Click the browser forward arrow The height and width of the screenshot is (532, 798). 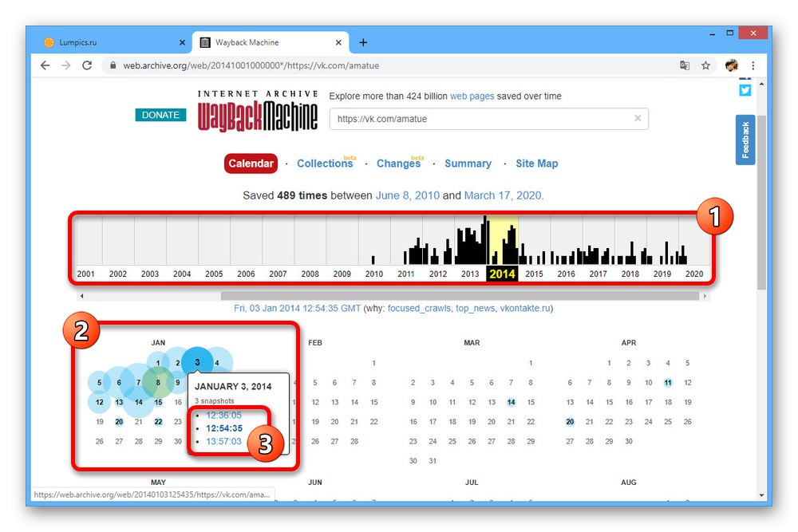point(66,65)
